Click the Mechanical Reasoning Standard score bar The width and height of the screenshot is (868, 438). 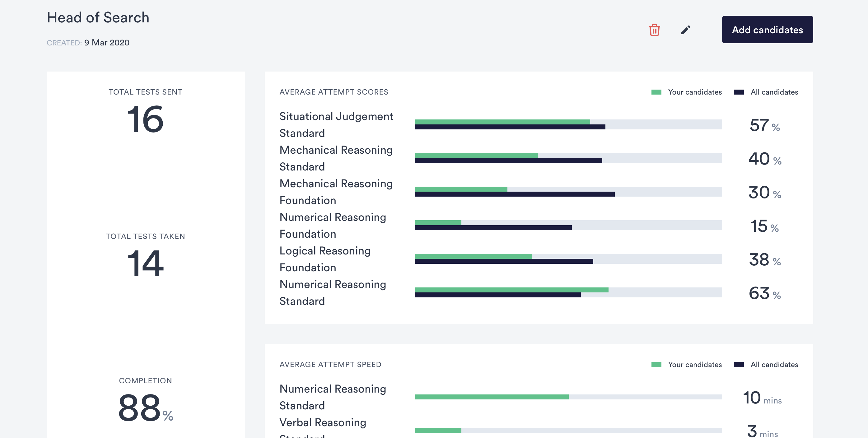(568, 158)
